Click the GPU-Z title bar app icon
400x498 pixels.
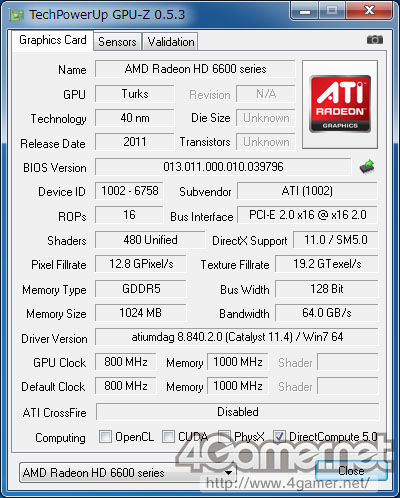pos(17,15)
